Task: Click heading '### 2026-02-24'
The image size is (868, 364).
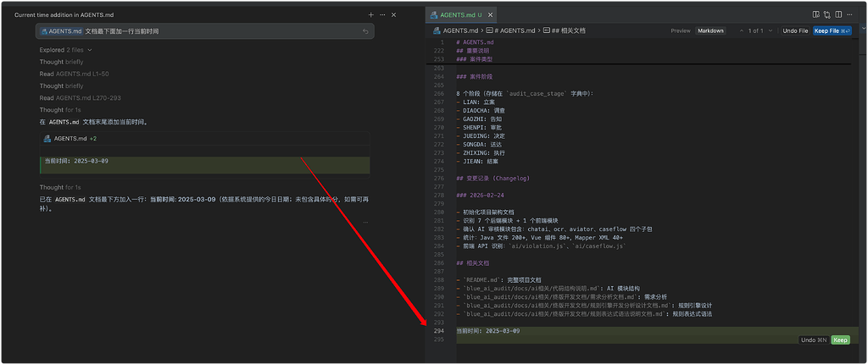Action: point(481,196)
